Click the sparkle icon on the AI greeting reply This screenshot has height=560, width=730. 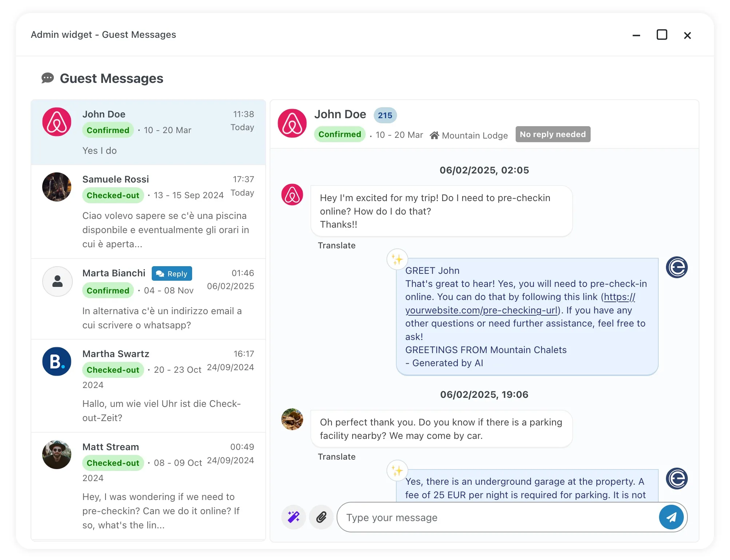(397, 260)
